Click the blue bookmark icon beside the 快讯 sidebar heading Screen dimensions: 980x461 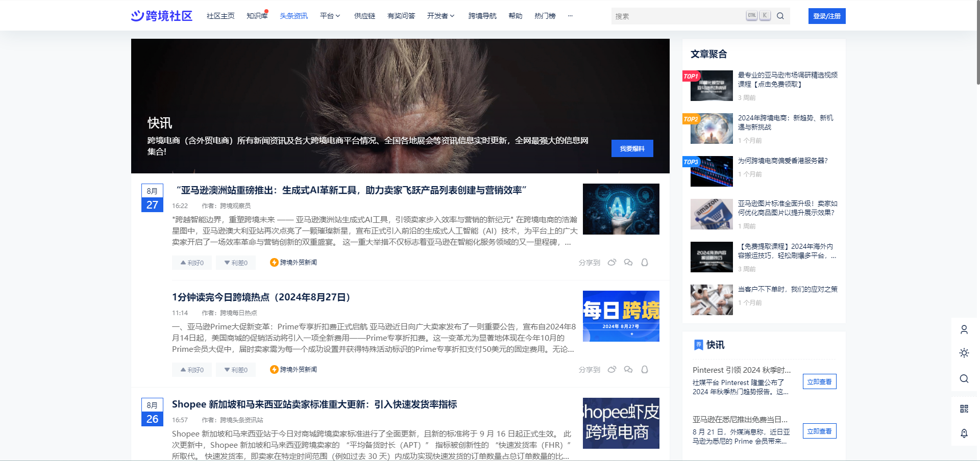(699, 345)
